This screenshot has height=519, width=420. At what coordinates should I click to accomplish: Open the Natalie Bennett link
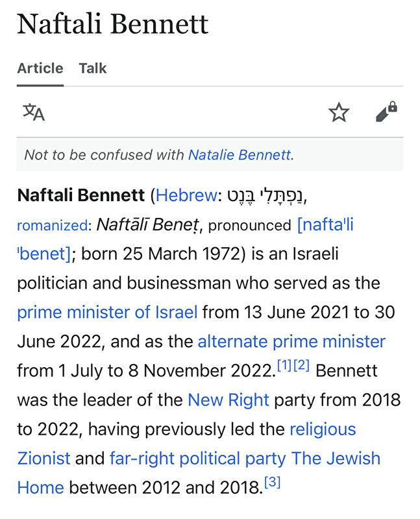[x=240, y=154]
